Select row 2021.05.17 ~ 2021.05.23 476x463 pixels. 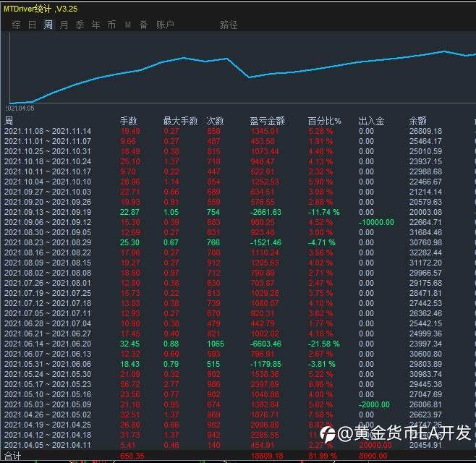click(238, 384)
